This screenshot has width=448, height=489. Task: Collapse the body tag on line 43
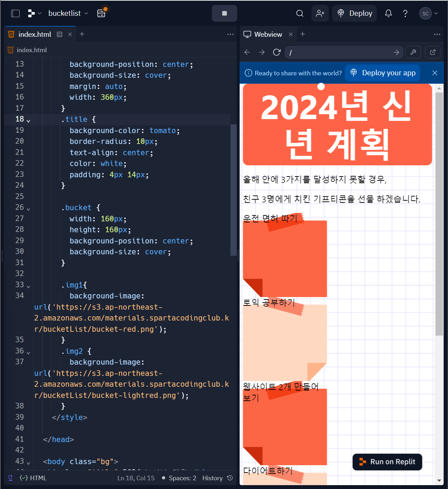tap(28, 463)
